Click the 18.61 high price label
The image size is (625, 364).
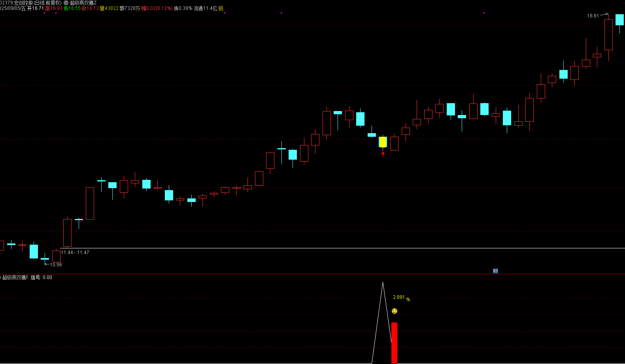point(593,16)
